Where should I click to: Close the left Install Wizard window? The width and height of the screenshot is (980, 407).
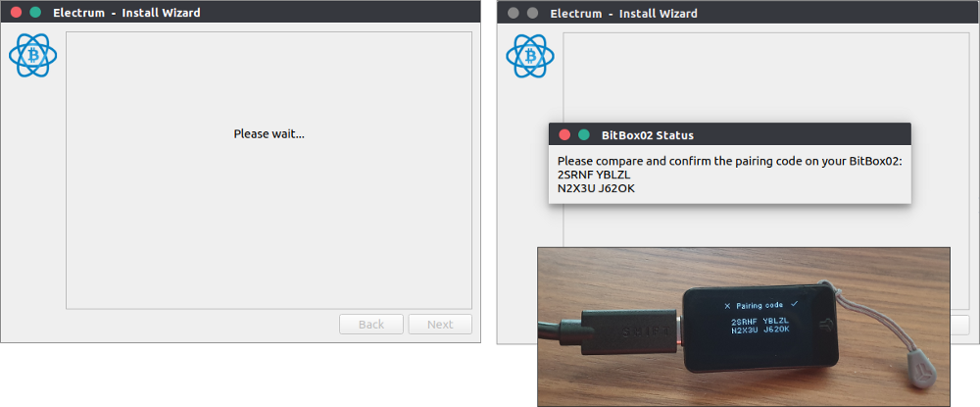17,13
